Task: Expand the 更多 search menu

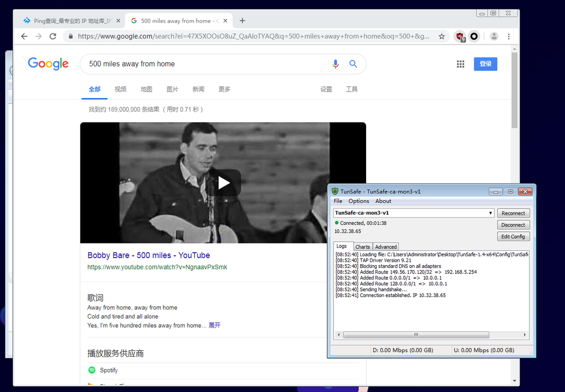Action: (224, 89)
